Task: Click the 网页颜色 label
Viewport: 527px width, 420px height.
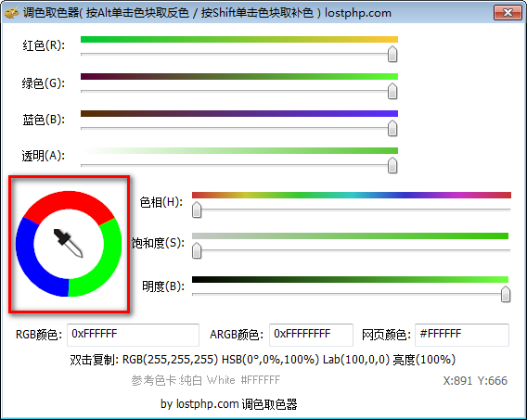Action: (386, 335)
